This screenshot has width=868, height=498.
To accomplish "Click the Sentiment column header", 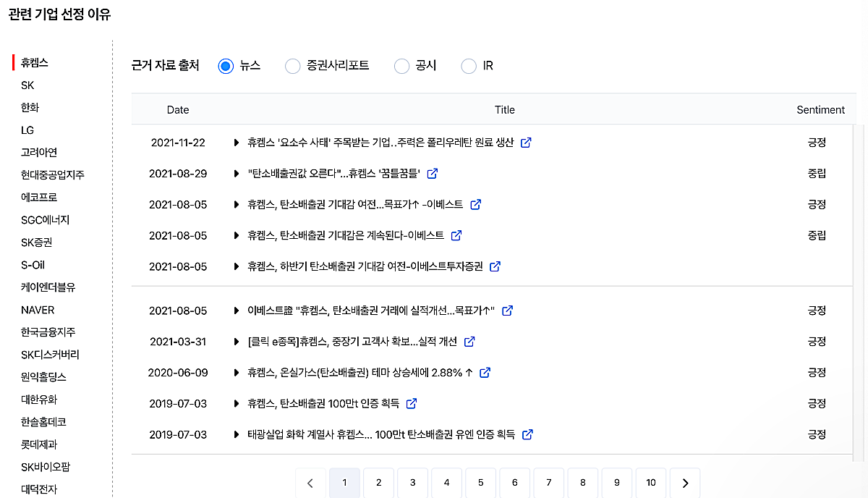I will point(820,110).
